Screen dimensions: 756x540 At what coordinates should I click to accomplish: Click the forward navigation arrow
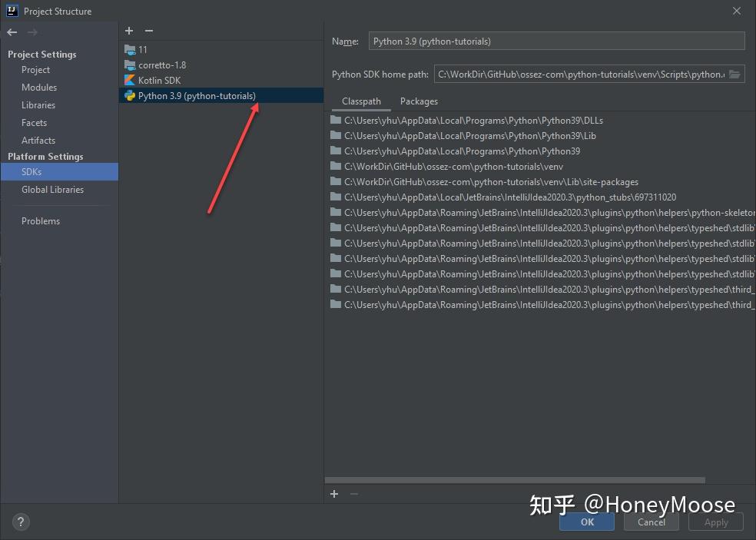31,31
